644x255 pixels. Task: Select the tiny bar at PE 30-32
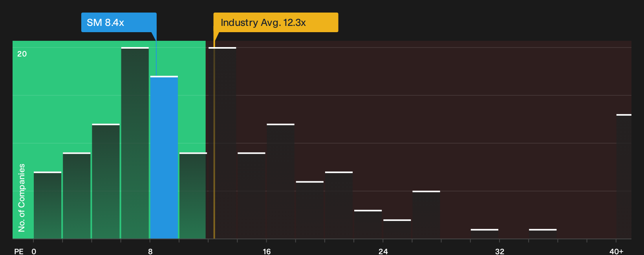click(x=485, y=234)
